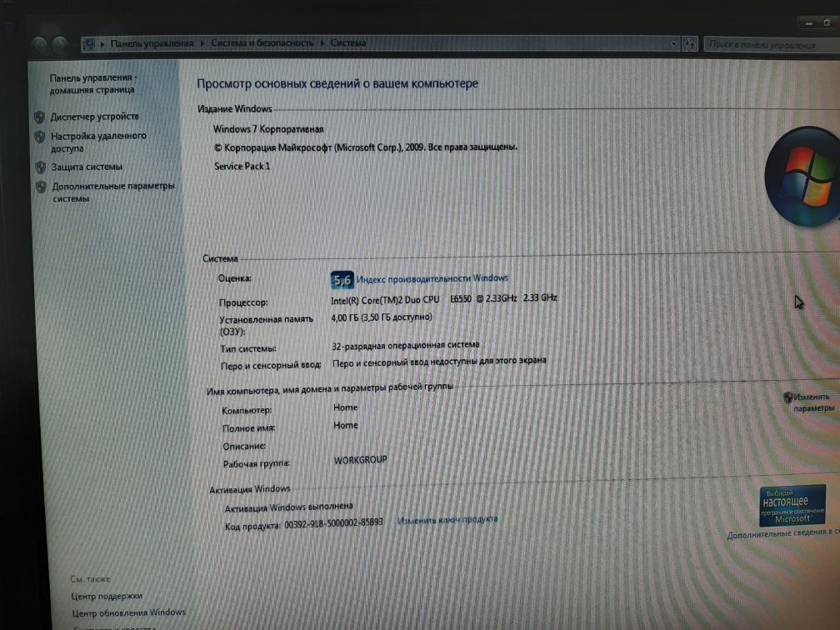Open Защита системы link
Screen dimensions: 840x630
pos(87,167)
